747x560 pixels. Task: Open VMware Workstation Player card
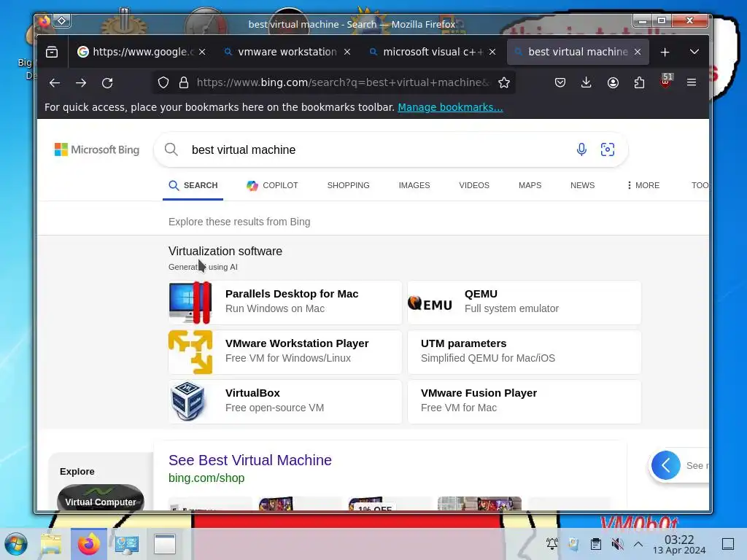coord(285,352)
